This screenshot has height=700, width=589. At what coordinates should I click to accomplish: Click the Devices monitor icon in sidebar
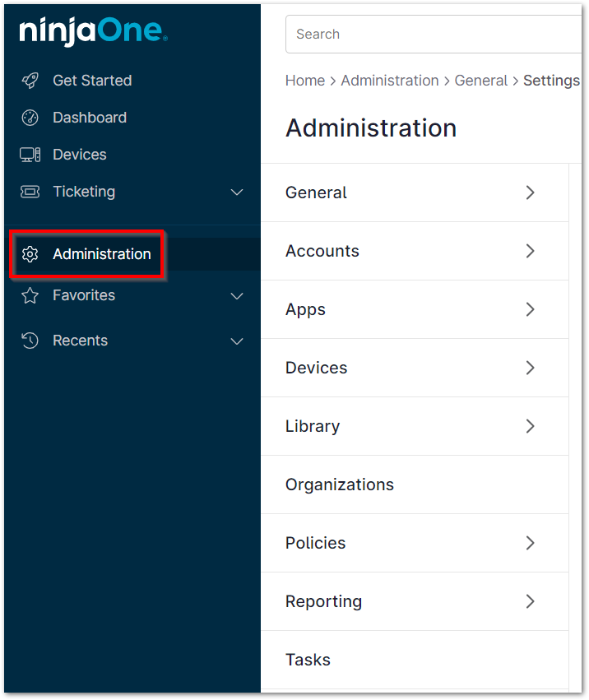click(30, 155)
